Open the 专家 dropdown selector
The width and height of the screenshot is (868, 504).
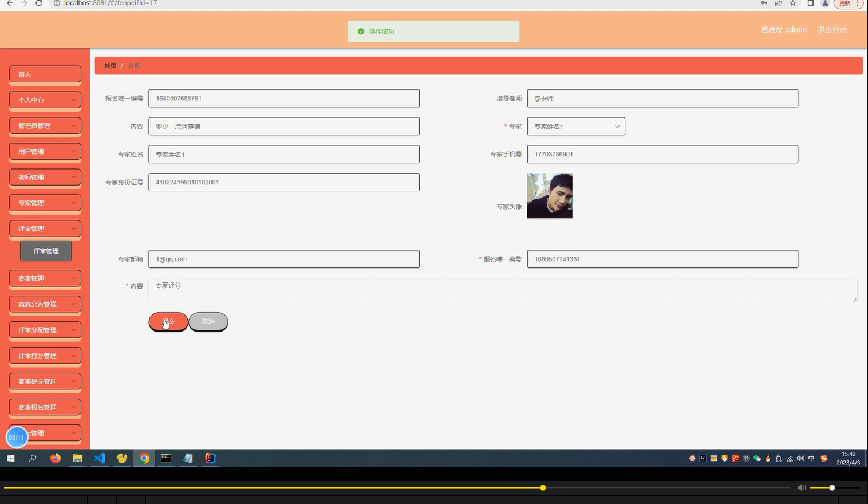coord(576,127)
